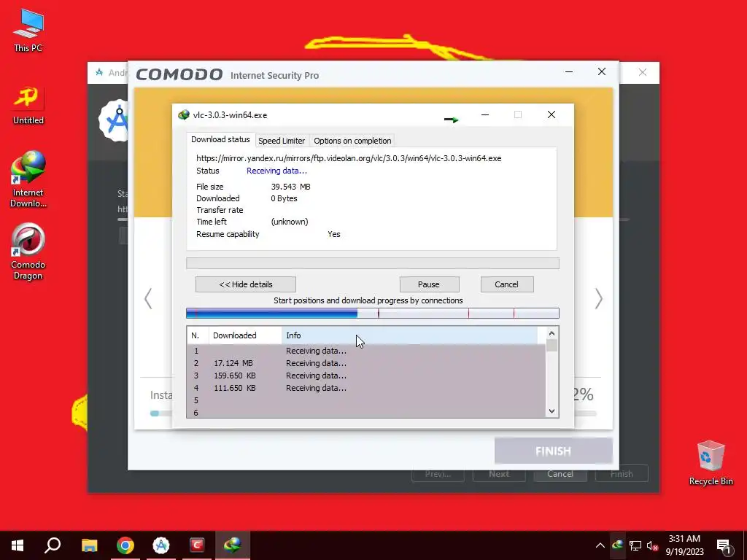
Task: Sort by Info column header
Action: coord(410,335)
